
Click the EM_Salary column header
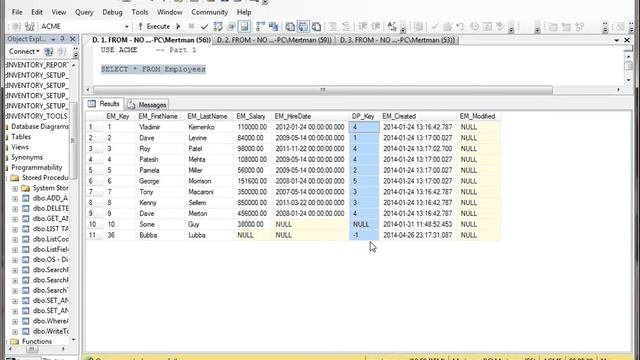tap(251, 116)
